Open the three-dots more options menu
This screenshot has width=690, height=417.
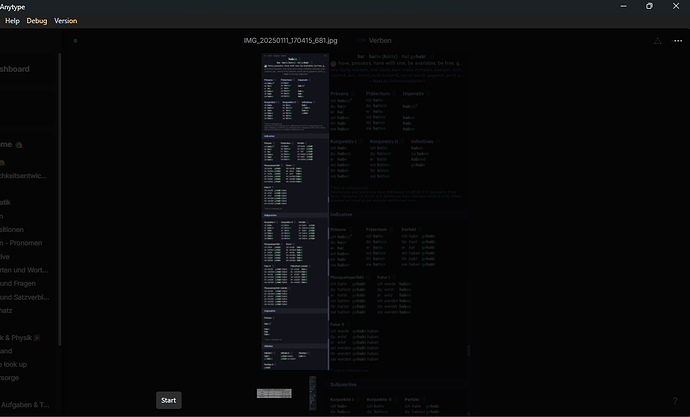678,41
